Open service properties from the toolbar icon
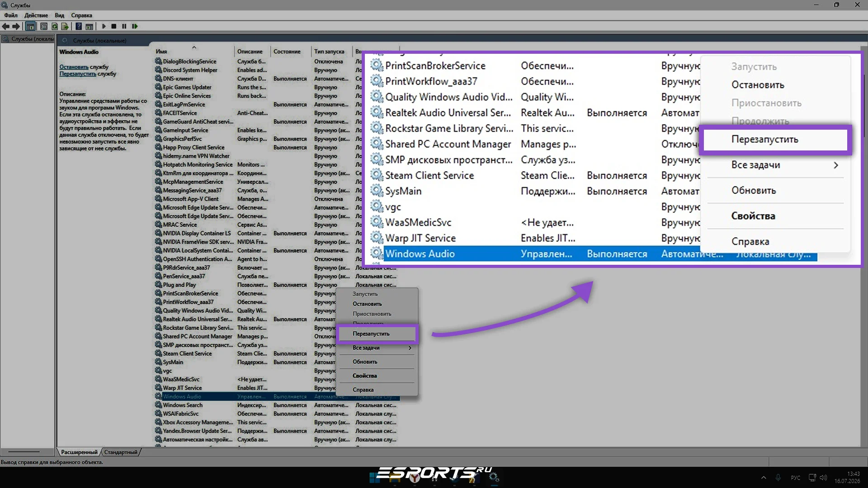The image size is (868, 488). pyautogui.click(x=44, y=26)
